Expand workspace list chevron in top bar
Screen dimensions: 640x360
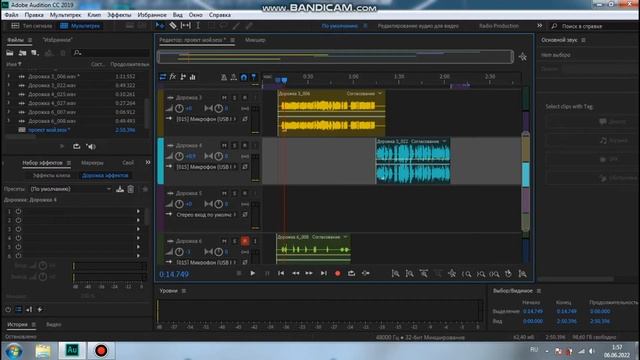pyautogui.click(x=540, y=26)
